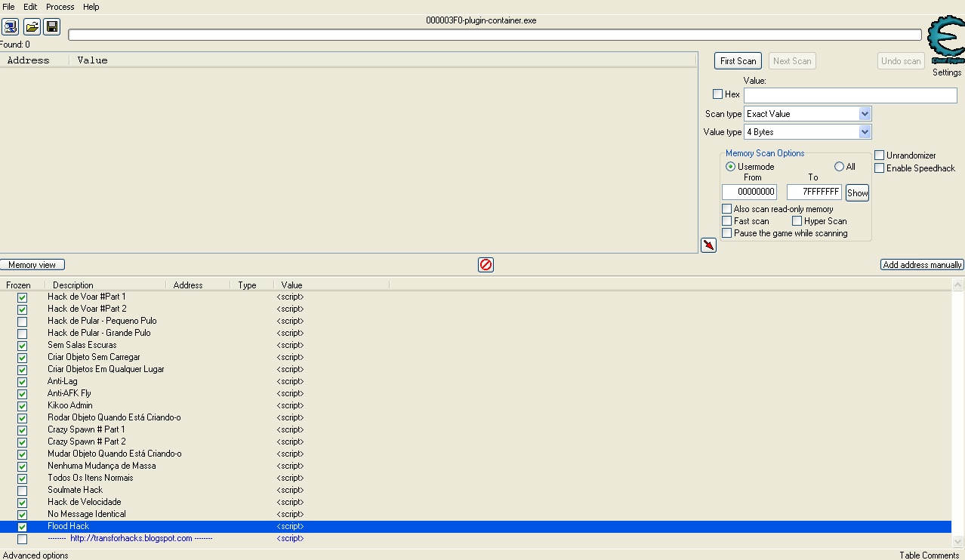The height and width of the screenshot is (560, 965).
Task: Open the Value type dropdown
Action: tap(808, 132)
